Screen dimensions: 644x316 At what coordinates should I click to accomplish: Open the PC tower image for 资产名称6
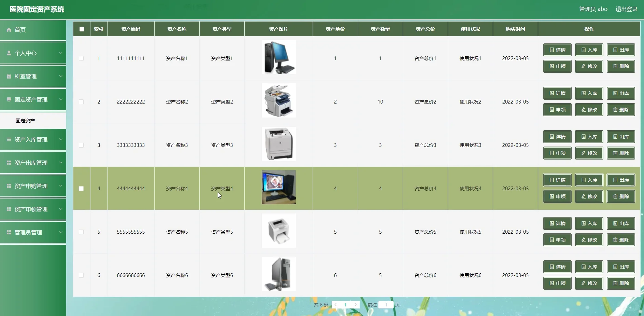(x=279, y=274)
